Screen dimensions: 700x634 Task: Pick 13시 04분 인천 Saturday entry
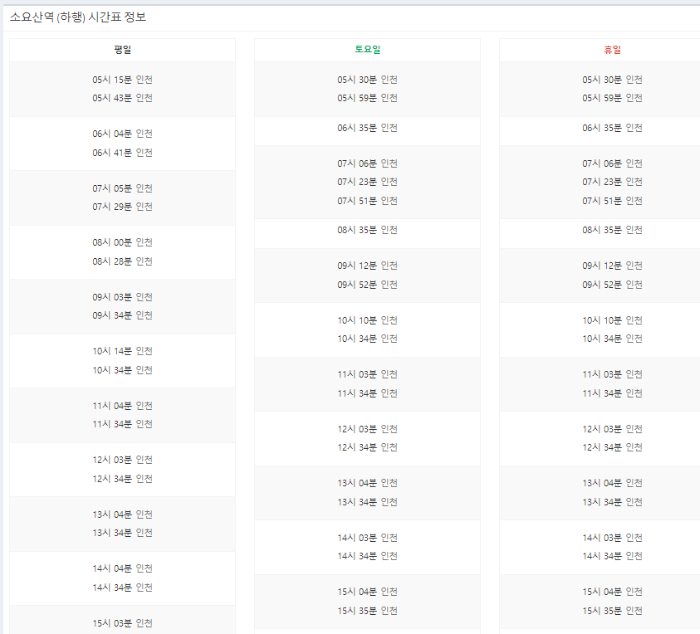(x=367, y=483)
